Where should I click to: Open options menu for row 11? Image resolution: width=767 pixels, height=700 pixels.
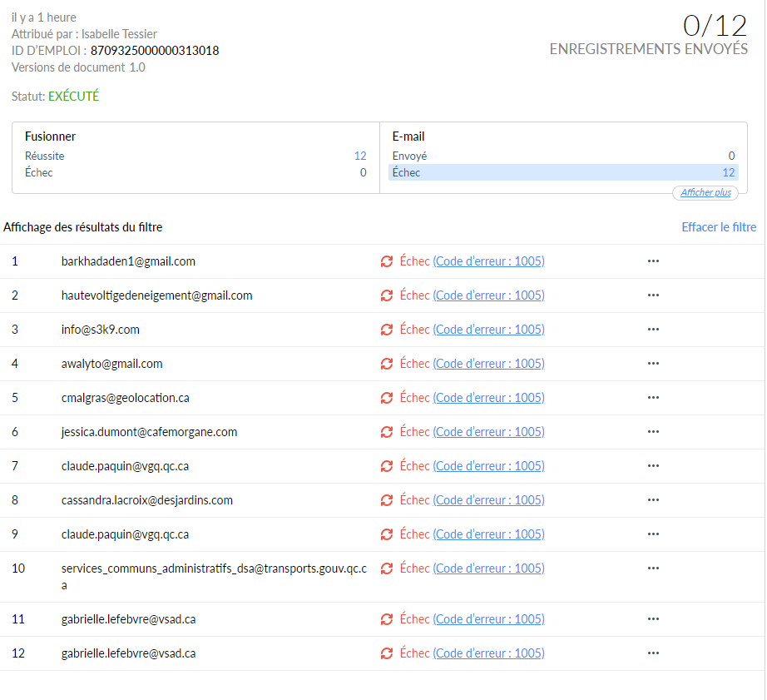(x=653, y=619)
